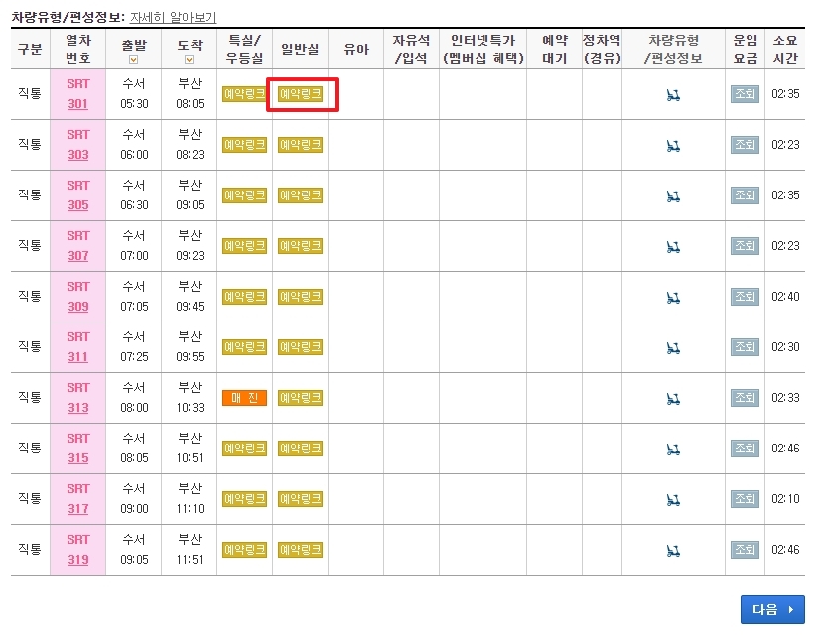Check fare with 조회 for SRT 315
Screen dimensions: 819x644
[745, 449]
